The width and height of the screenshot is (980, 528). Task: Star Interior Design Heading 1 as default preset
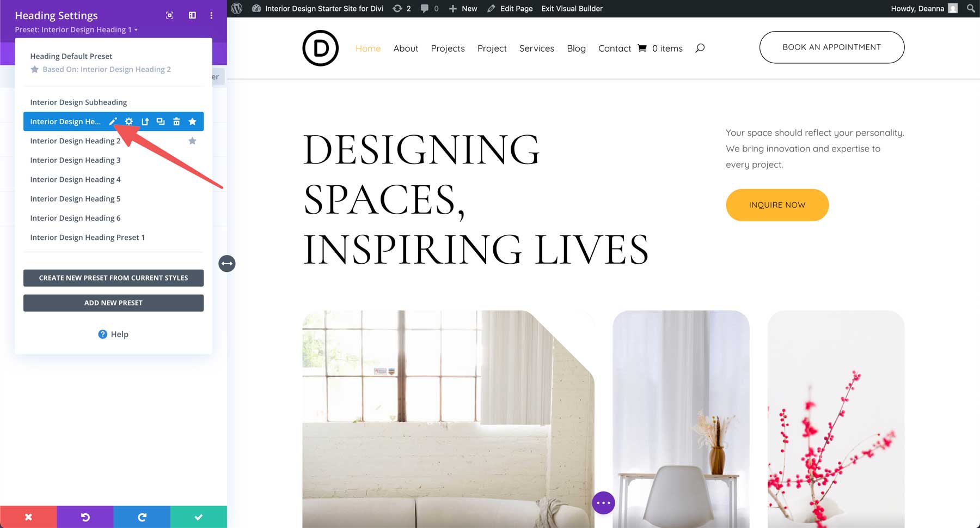[x=192, y=121]
